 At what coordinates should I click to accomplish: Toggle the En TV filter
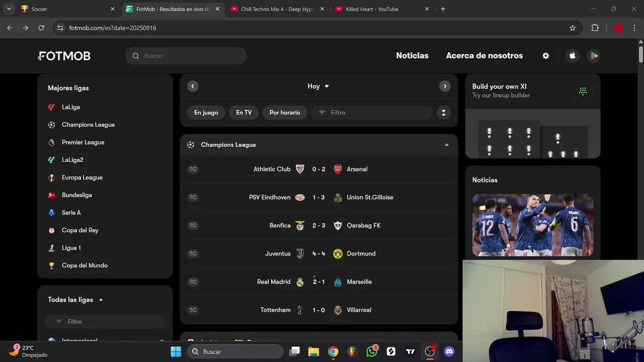click(244, 113)
